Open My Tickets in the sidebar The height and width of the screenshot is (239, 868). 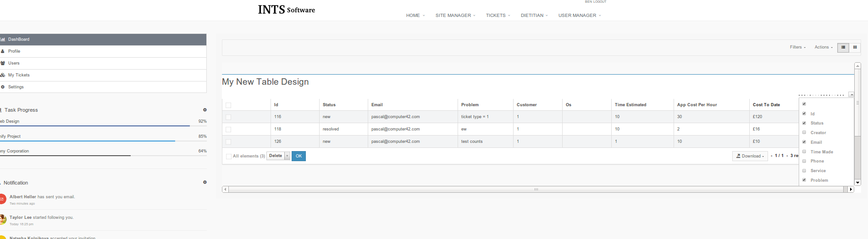click(19, 75)
